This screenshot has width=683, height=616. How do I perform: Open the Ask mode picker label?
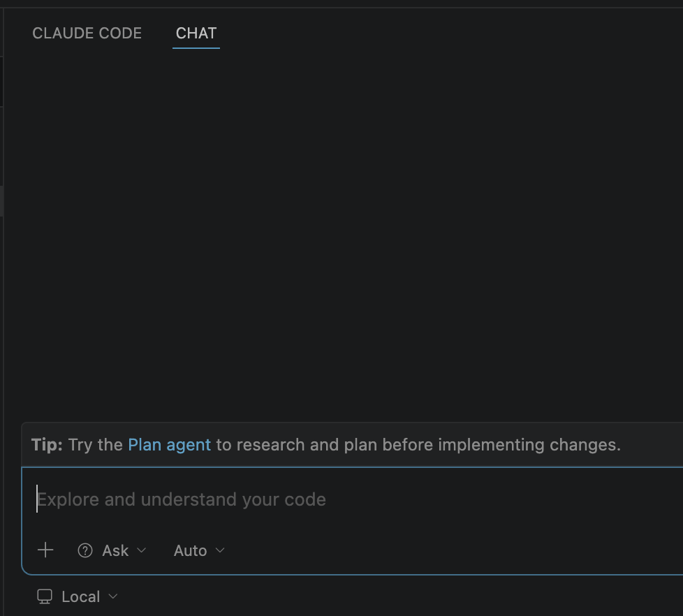coord(115,550)
